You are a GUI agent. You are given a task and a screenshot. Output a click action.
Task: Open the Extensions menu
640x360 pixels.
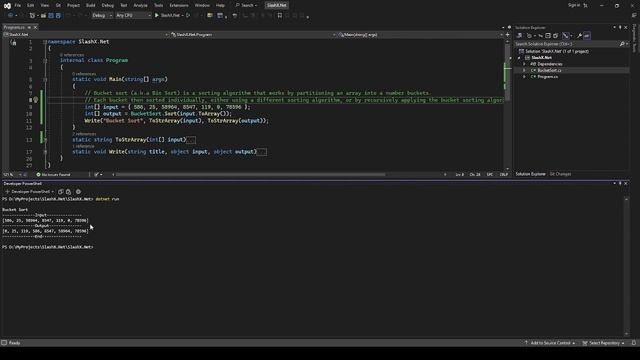coord(179,5)
